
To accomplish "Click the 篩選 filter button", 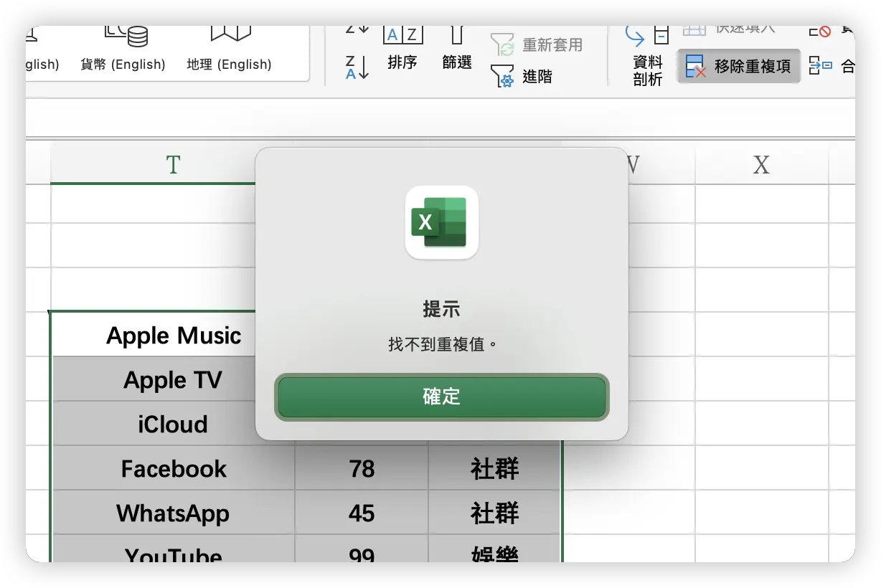I will coord(457,48).
